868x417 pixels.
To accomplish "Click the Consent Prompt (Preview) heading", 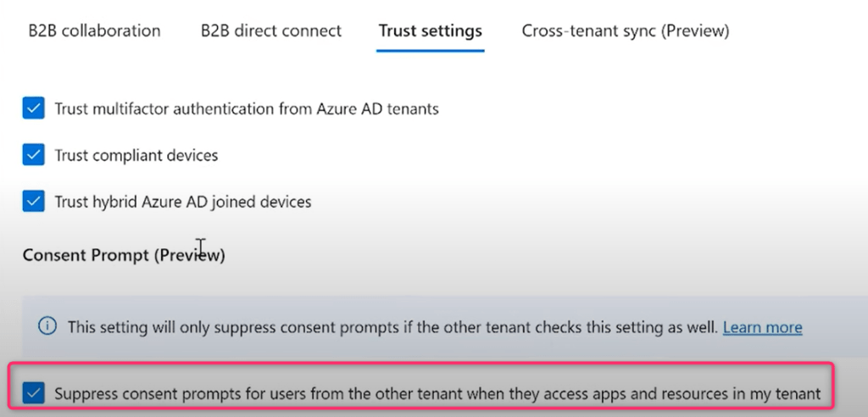I will 124,255.
